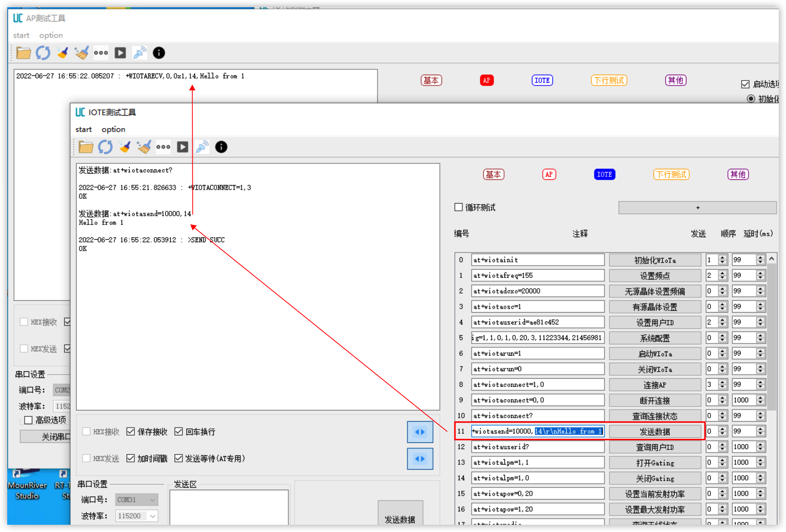Click 设置频点 button
Viewport: 786px width, 532px height.
(x=655, y=276)
